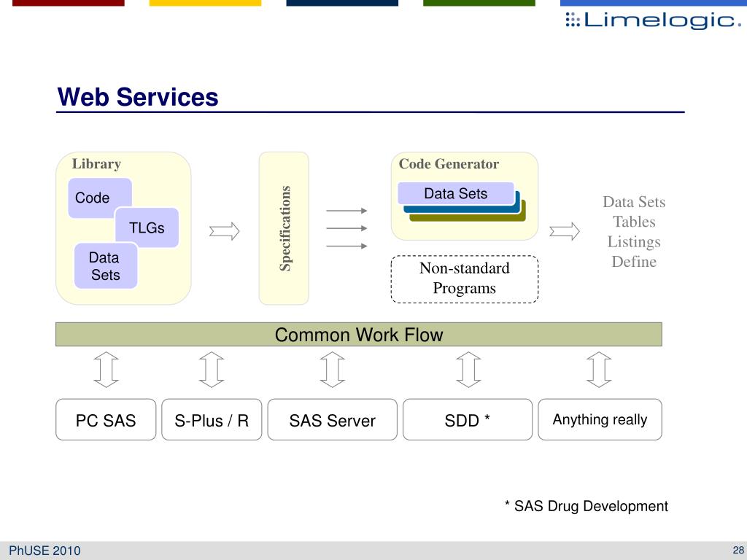Click the Library heading text
Viewport: 747px width, 560px height.
[96, 164]
